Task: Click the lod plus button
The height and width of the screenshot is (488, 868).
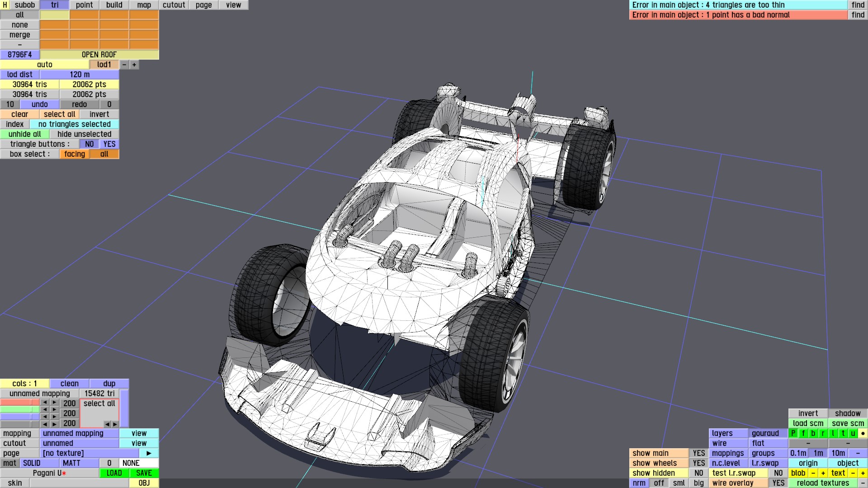Action: click(134, 65)
